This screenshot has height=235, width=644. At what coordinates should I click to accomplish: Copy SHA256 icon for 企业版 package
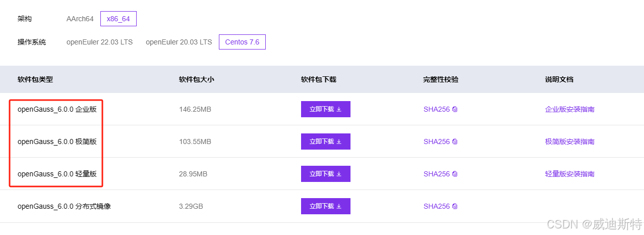point(454,109)
